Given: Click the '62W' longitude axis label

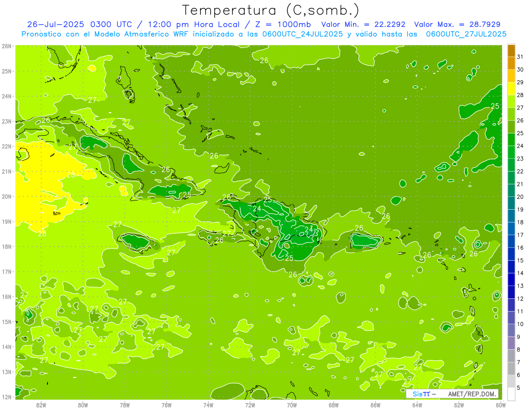Looking at the screenshot, I should click(x=459, y=405).
